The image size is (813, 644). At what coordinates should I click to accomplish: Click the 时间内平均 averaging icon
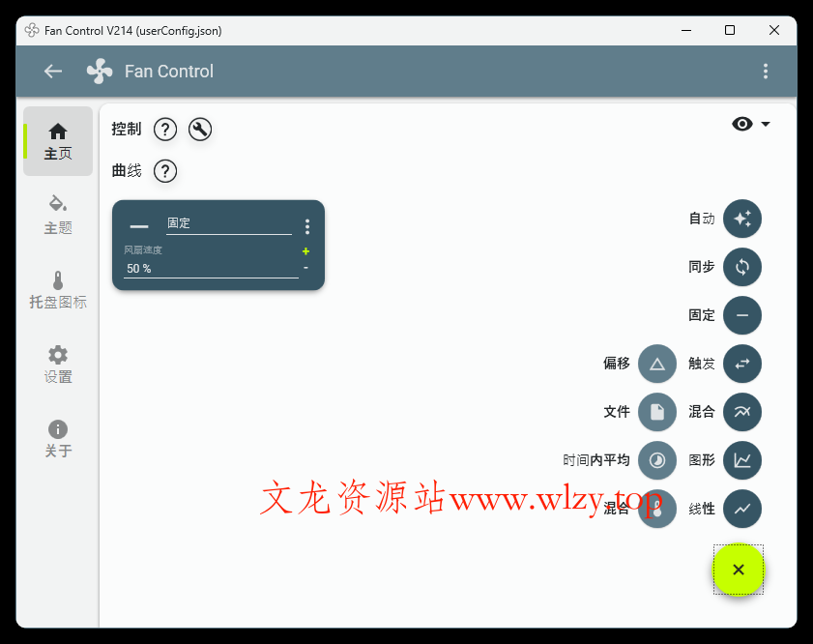coord(656,460)
